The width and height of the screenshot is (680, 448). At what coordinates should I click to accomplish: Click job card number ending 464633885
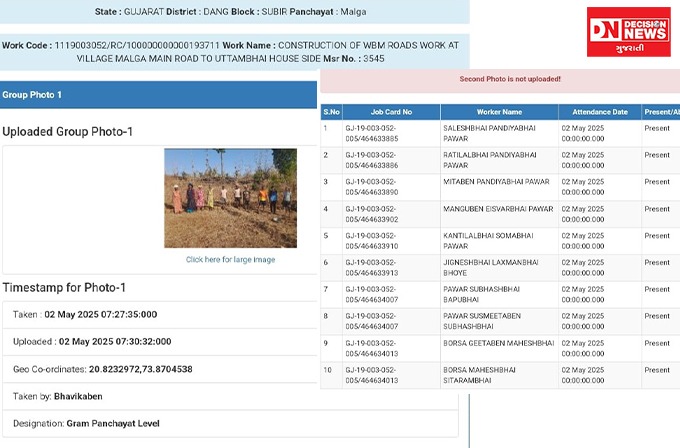pos(372,134)
